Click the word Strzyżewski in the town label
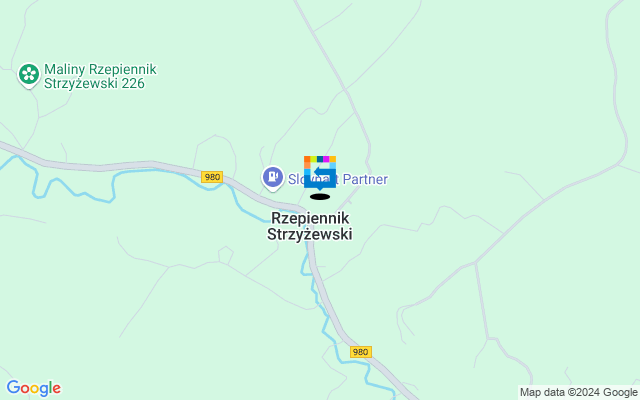640x400 pixels. (x=310, y=234)
